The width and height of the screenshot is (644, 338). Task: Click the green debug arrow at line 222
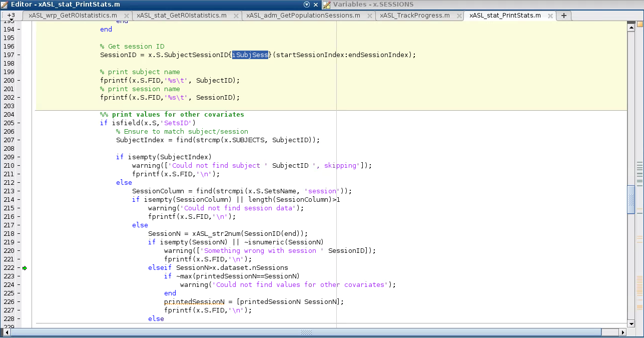[x=25, y=268]
